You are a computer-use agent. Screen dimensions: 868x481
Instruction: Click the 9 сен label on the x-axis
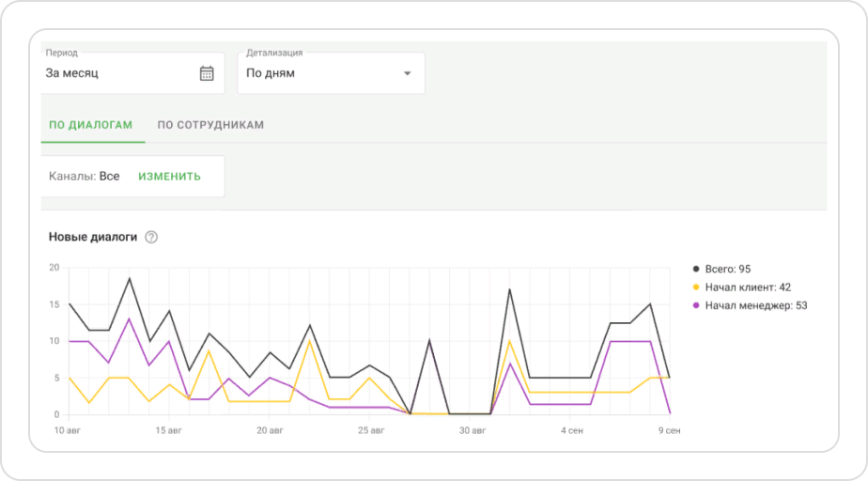pyautogui.click(x=668, y=431)
